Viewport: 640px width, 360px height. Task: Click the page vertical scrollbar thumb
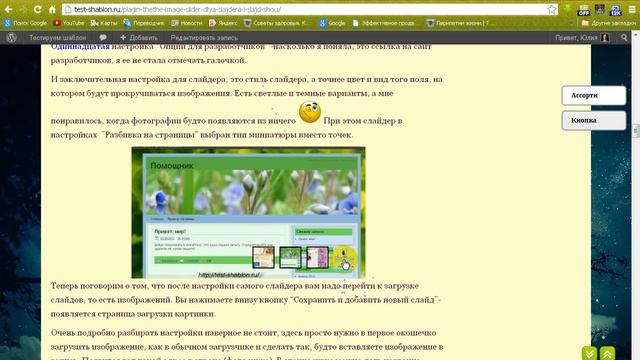pos(636,131)
